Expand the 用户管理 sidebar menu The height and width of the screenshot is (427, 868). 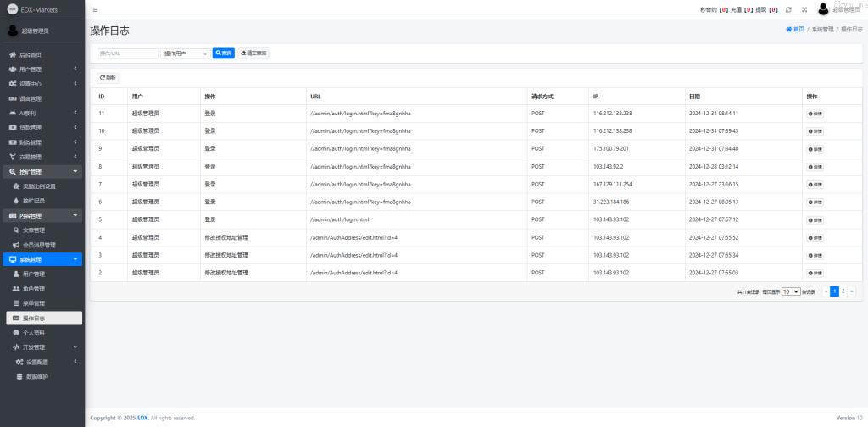42,69
